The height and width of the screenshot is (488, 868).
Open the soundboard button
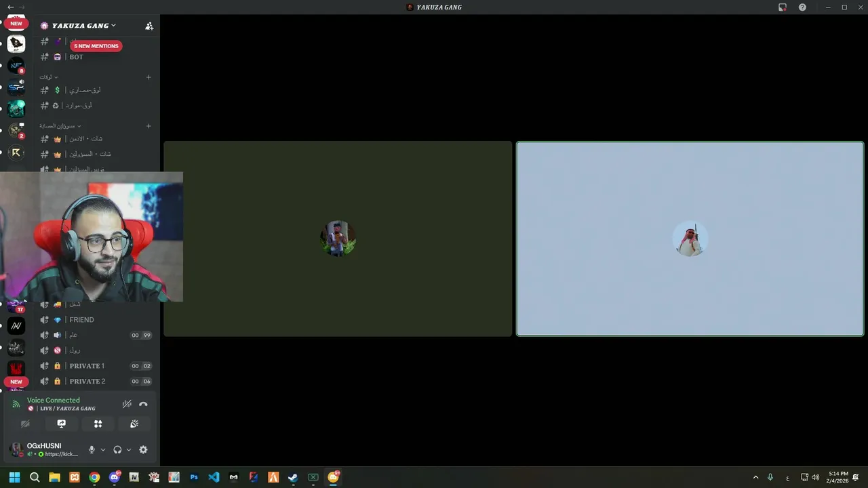pos(134,424)
